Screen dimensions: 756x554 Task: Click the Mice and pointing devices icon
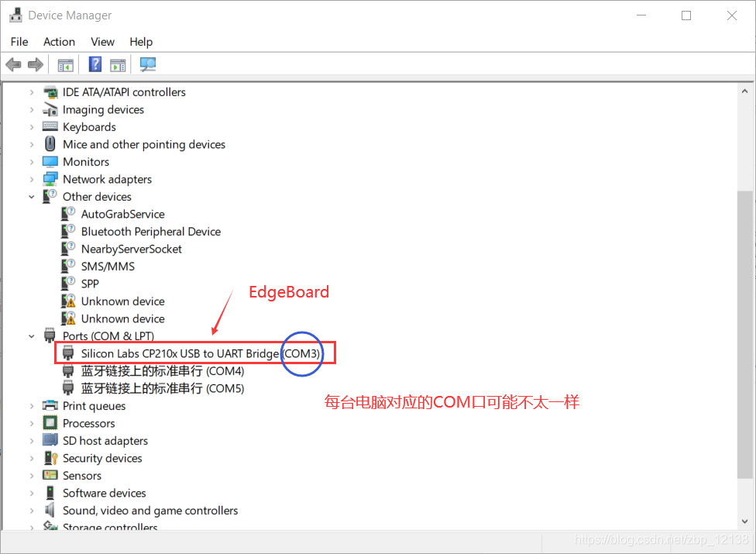pyautogui.click(x=50, y=143)
